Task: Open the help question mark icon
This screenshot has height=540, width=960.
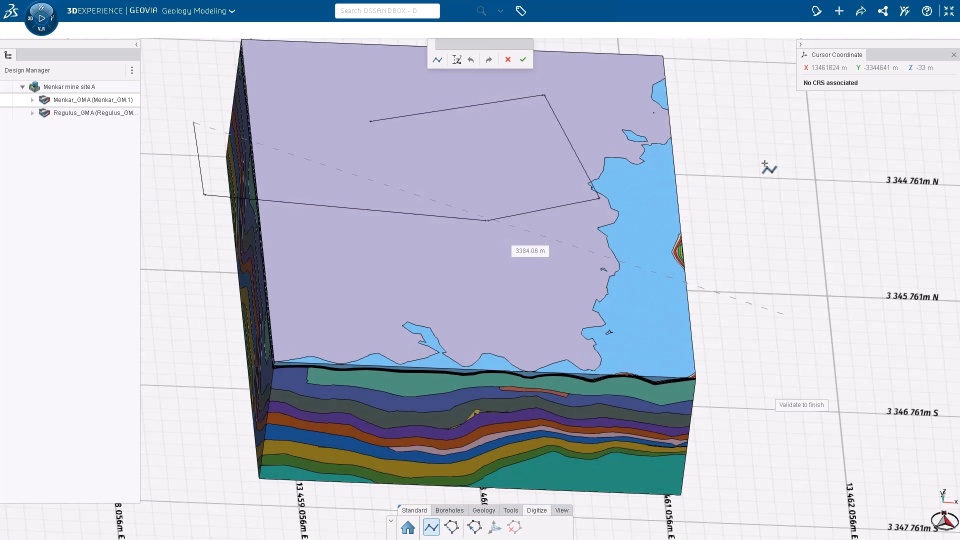Action: (x=927, y=11)
